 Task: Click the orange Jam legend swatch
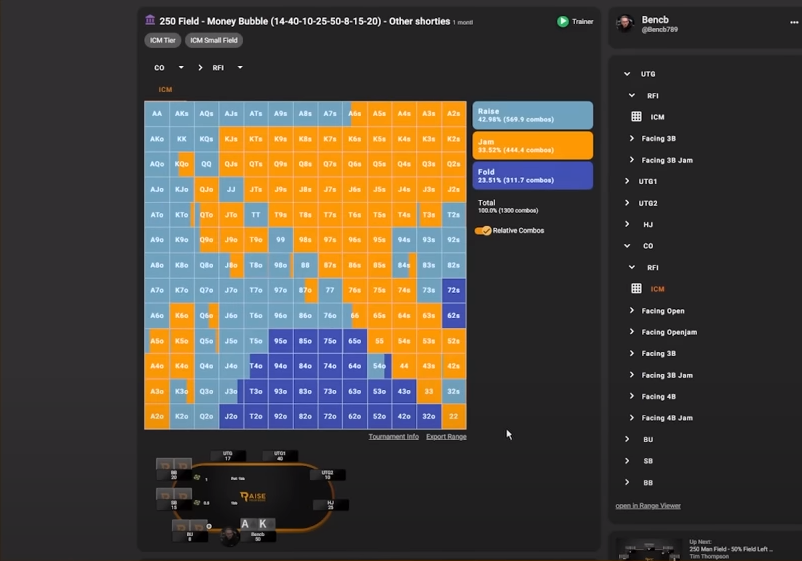click(532, 145)
